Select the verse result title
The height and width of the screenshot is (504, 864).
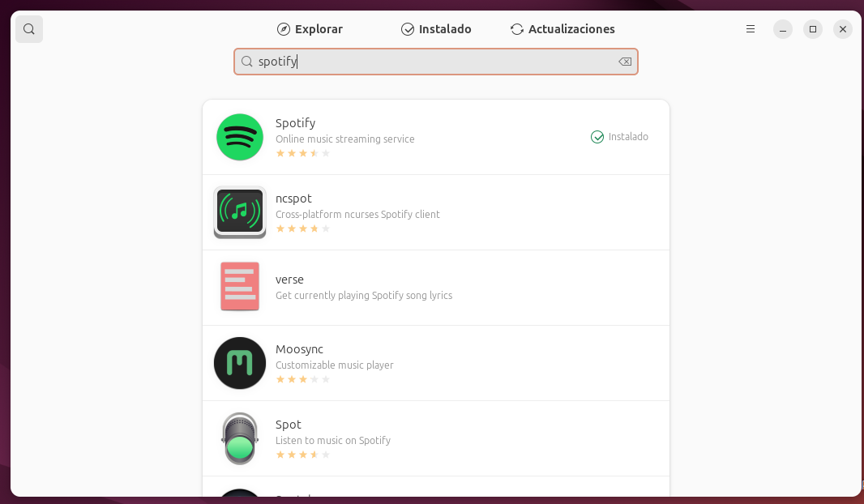[x=289, y=280]
